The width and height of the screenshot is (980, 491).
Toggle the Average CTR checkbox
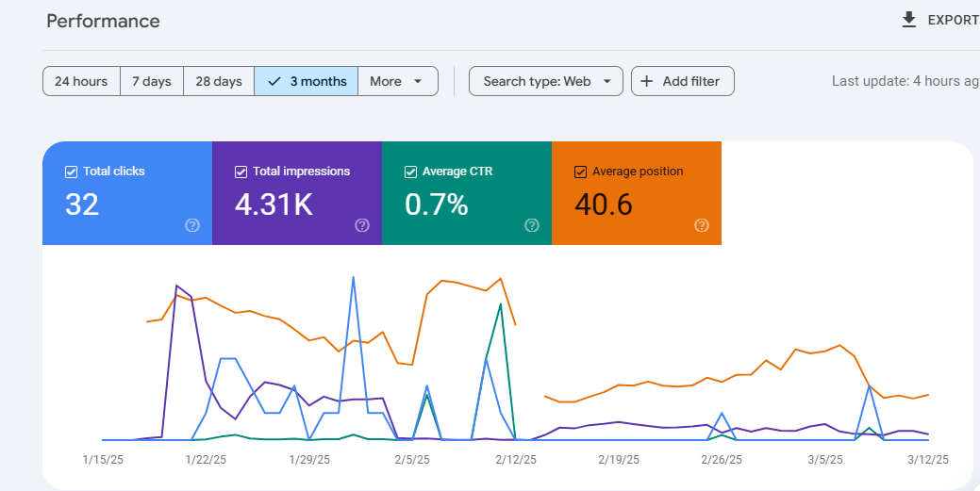[x=410, y=172]
